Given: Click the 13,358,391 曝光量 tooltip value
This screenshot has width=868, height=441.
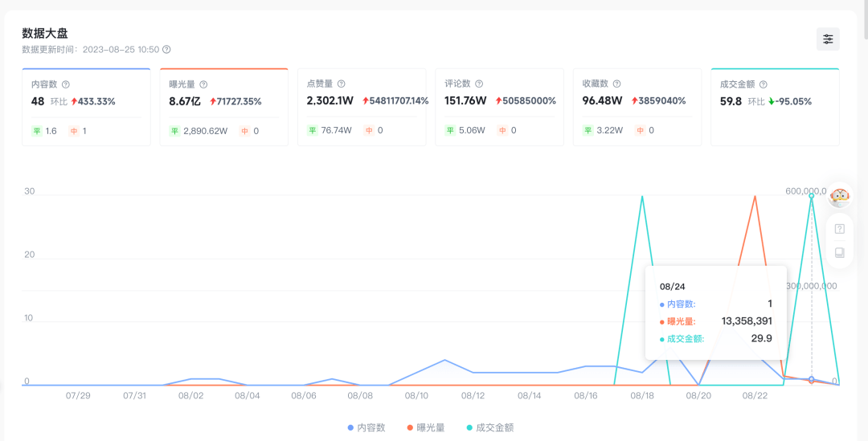Looking at the screenshot, I should 747,321.
